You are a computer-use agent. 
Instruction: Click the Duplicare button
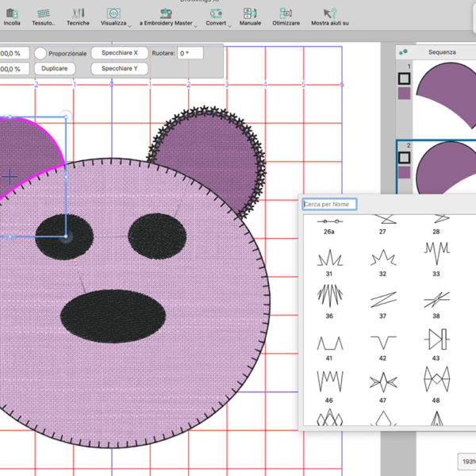(55, 68)
